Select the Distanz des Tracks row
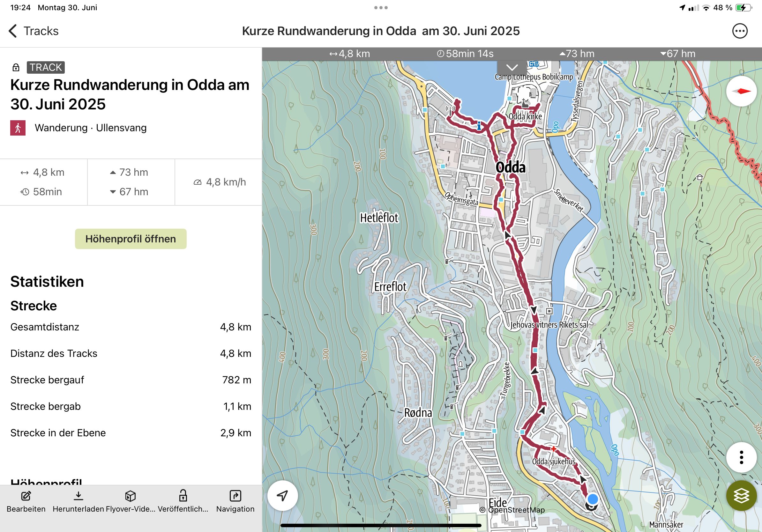 coord(131,354)
